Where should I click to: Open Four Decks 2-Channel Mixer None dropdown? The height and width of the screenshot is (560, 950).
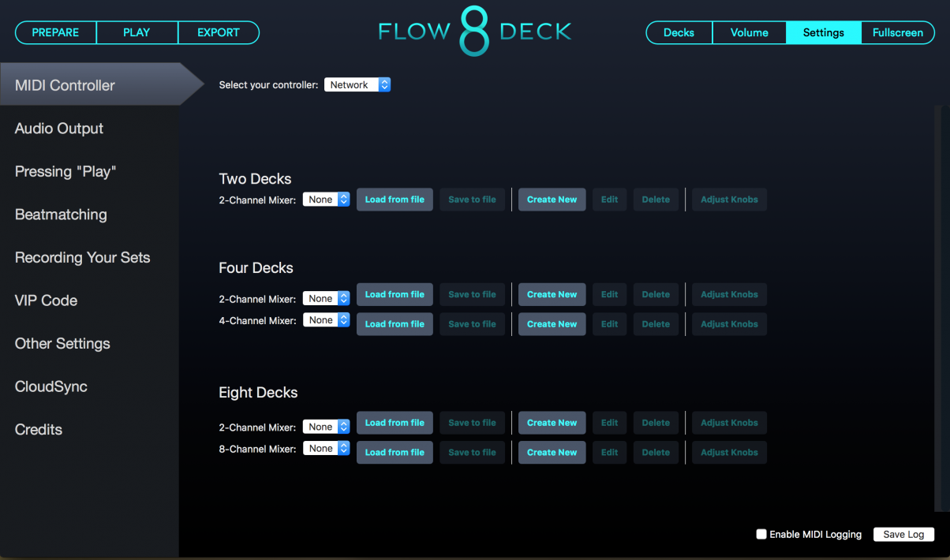326,299
